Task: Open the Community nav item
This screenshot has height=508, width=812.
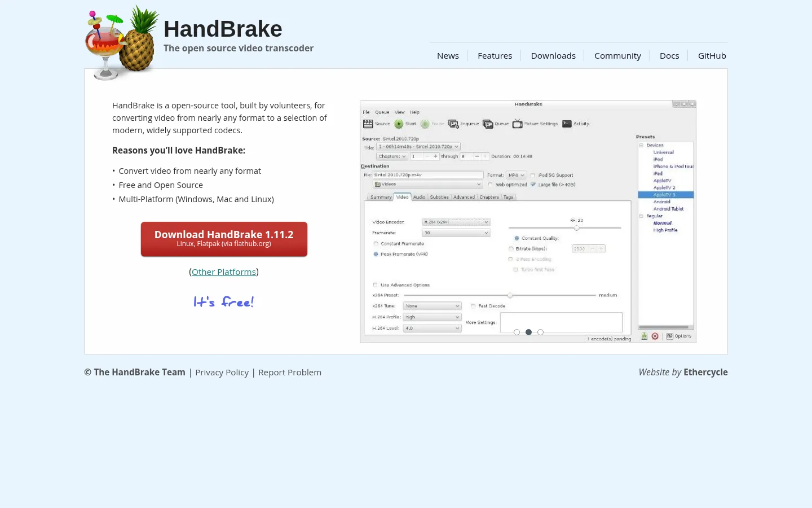Action: pyautogui.click(x=617, y=56)
